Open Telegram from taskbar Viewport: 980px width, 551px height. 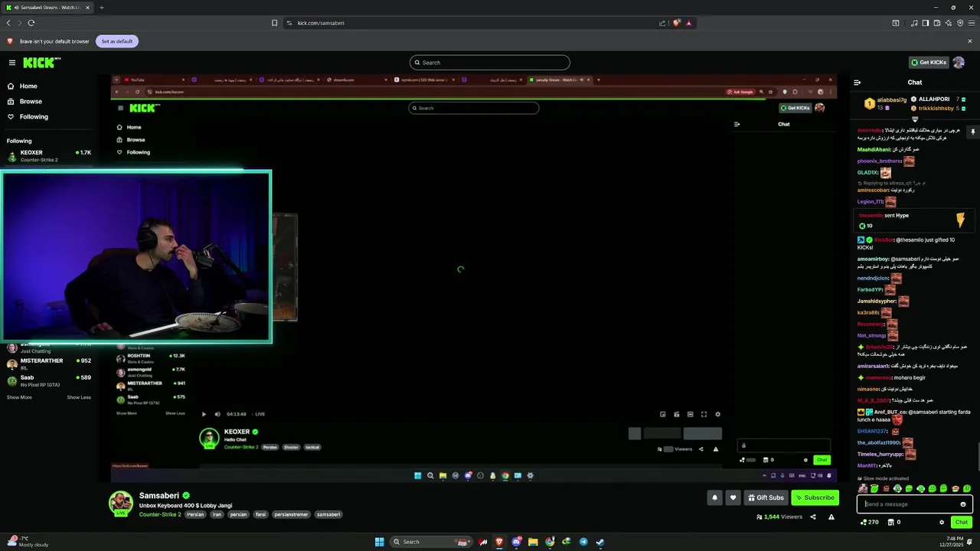(583, 542)
